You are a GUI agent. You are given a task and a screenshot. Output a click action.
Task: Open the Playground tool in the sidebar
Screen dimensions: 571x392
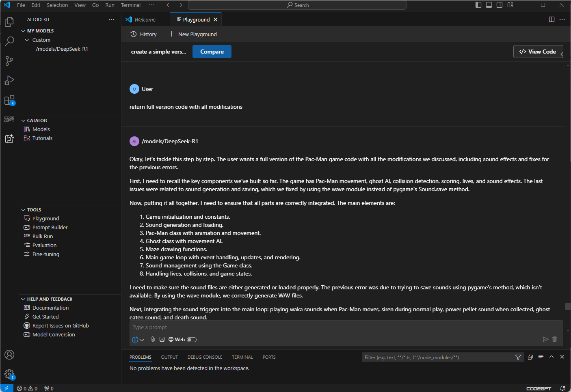coord(45,218)
